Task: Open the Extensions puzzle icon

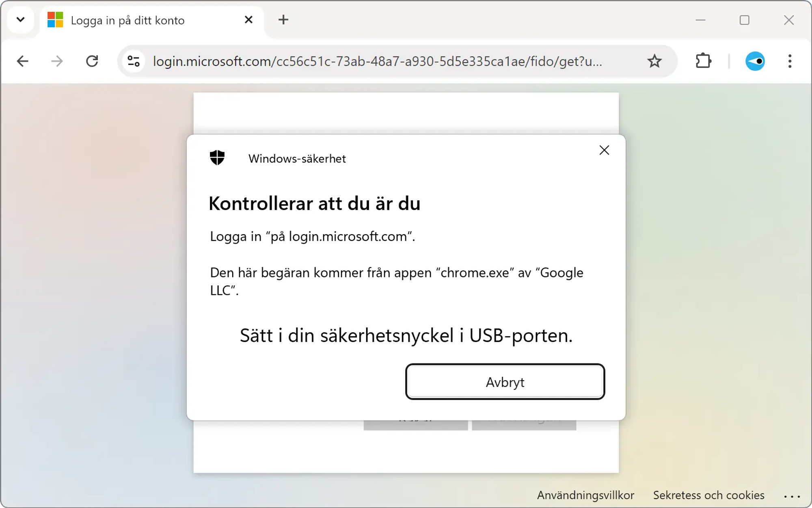Action: 703,61
